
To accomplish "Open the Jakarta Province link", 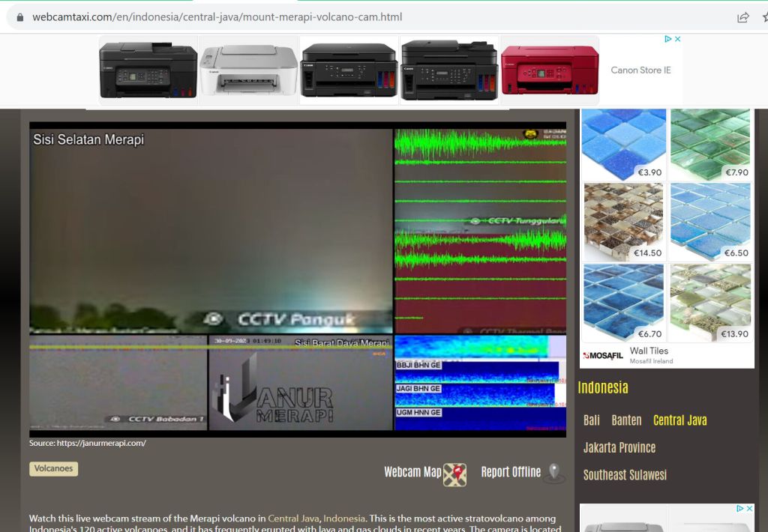I will 619,447.
